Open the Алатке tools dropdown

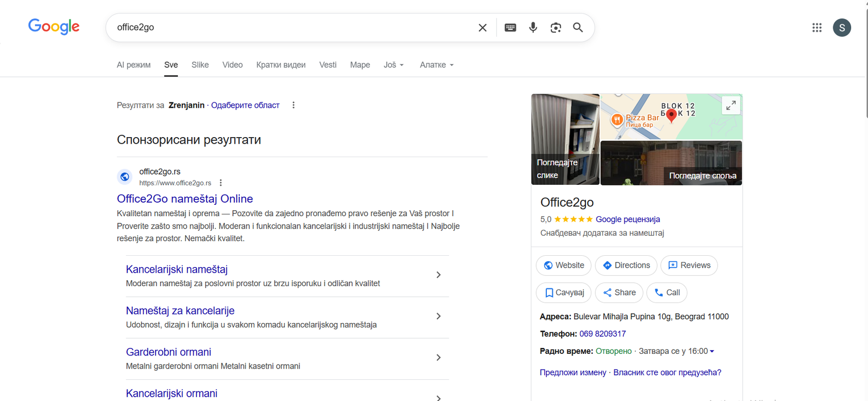point(436,65)
